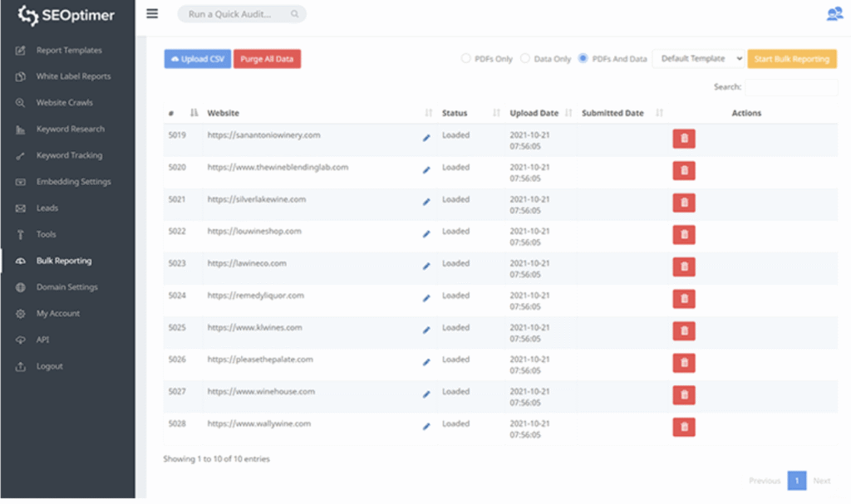The height and width of the screenshot is (504, 851).
Task: Open the Default Template dropdown
Action: point(698,59)
